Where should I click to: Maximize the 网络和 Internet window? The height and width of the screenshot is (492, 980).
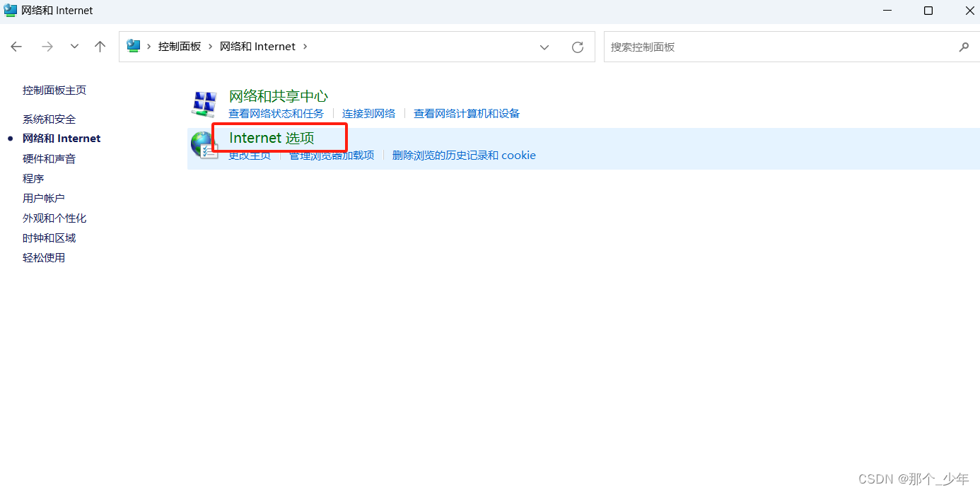tap(928, 11)
